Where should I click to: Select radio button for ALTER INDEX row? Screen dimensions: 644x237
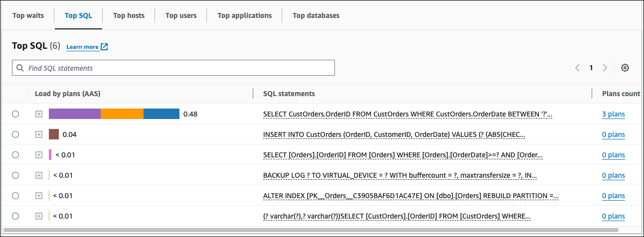point(15,196)
